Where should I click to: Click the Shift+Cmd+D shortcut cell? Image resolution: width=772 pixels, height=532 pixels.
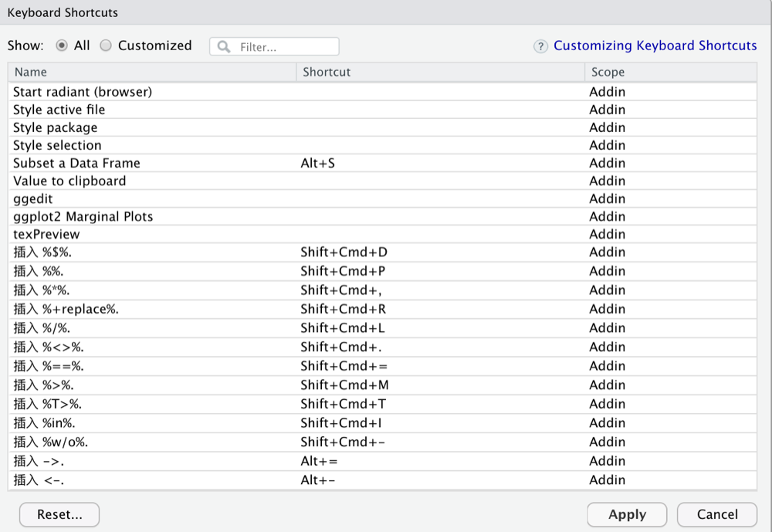344,252
